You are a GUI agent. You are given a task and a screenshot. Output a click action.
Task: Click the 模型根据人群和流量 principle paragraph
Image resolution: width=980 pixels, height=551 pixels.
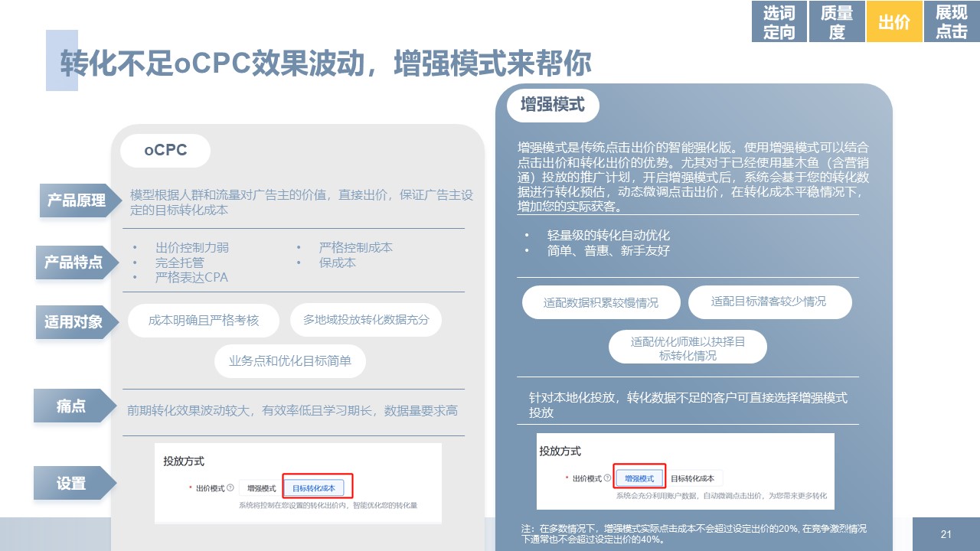(x=302, y=202)
